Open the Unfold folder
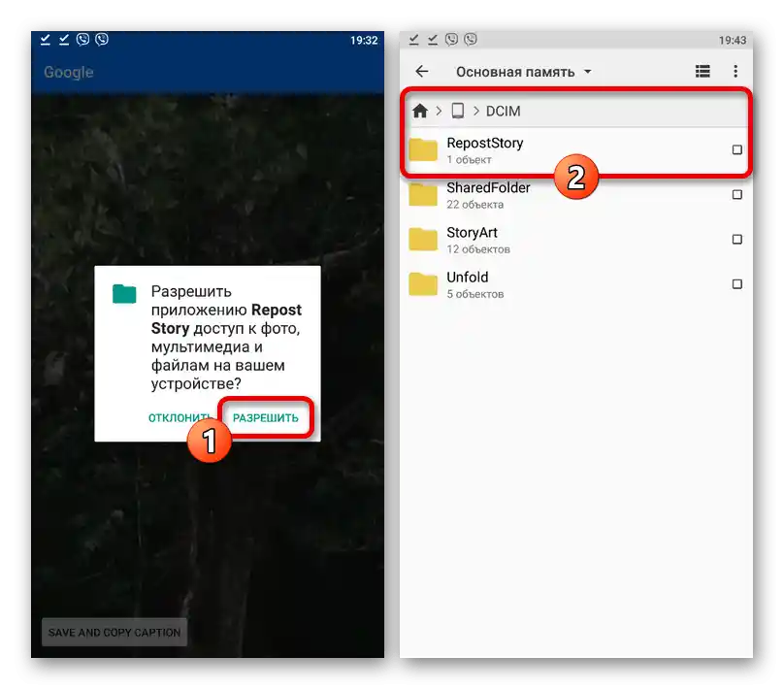The width and height of the screenshot is (784, 689). (575, 284)
